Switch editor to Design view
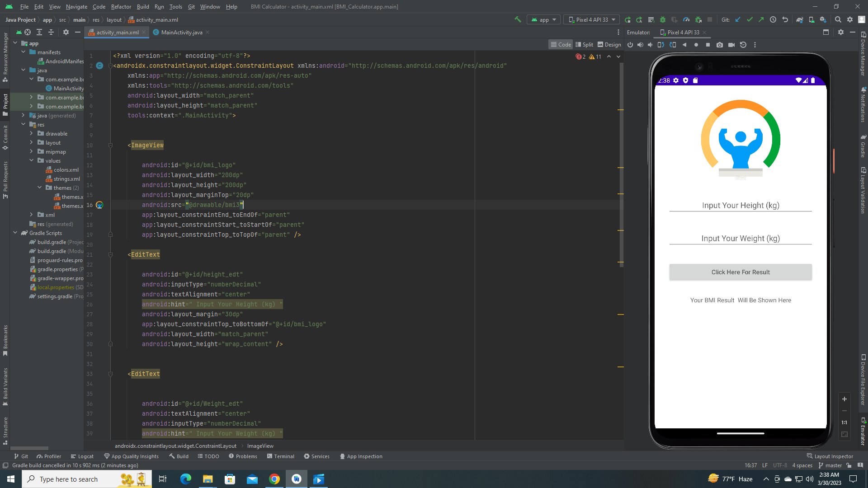Screen dimensions: 868x488 coord(609,44)
